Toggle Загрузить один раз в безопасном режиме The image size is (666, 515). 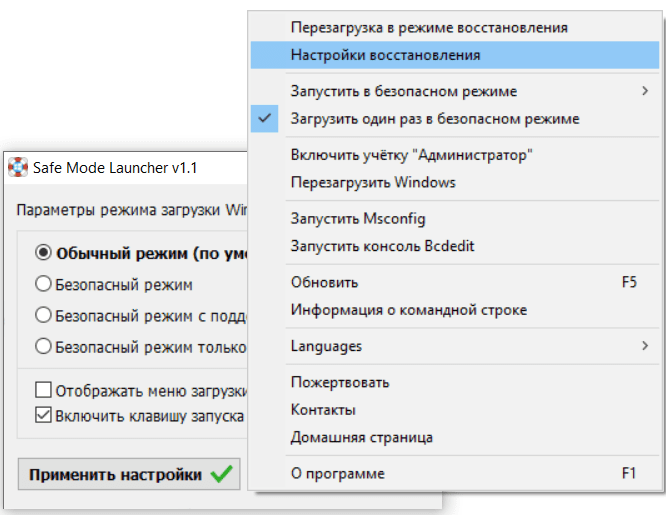pyautogui.click(x=434, y=119)
